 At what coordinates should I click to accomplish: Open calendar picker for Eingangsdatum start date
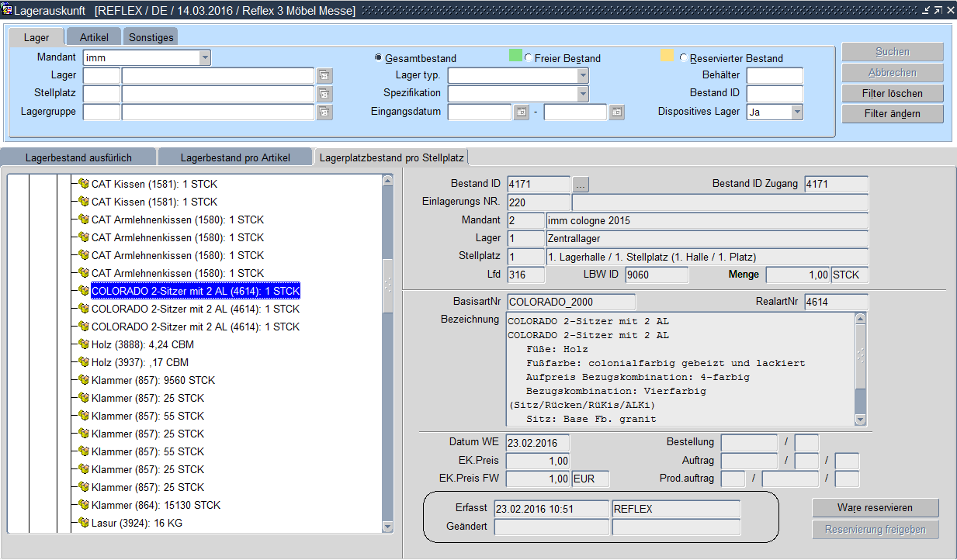point(522,112)
